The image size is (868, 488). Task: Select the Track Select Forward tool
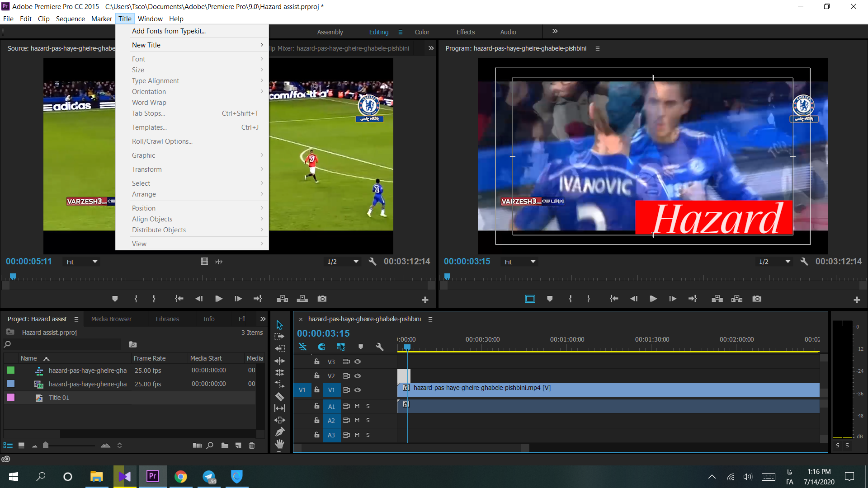point(279,337)
